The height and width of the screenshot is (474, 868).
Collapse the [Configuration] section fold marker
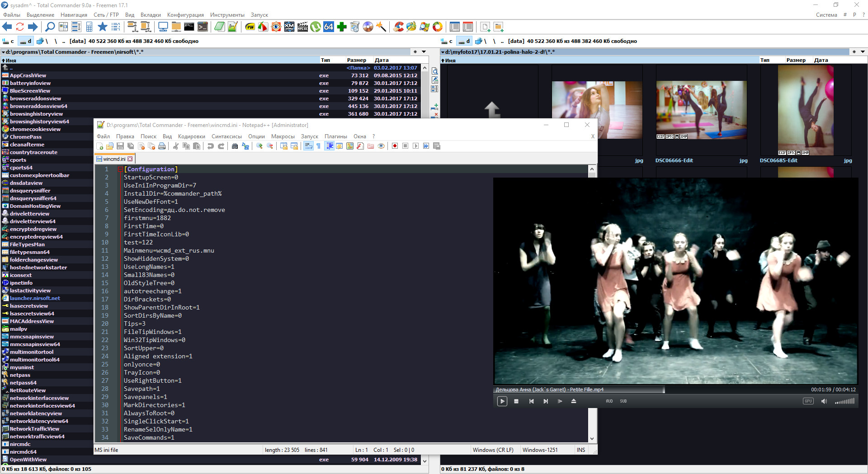121,169
